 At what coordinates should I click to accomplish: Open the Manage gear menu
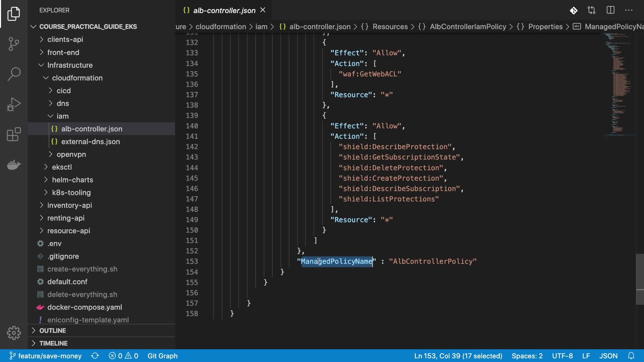pyautogui.click(x=14, y=333)
